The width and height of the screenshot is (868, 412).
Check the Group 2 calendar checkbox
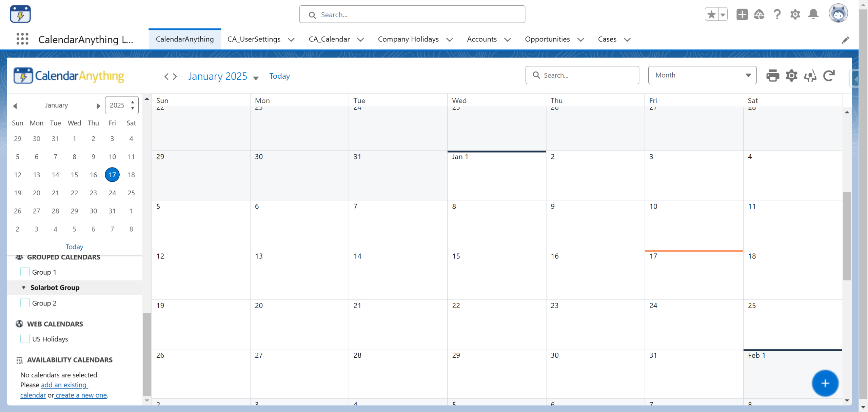click(x=25, y=303)
